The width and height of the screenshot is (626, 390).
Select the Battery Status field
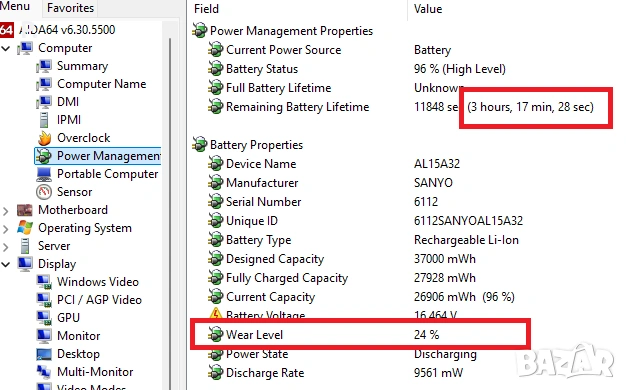262,69
